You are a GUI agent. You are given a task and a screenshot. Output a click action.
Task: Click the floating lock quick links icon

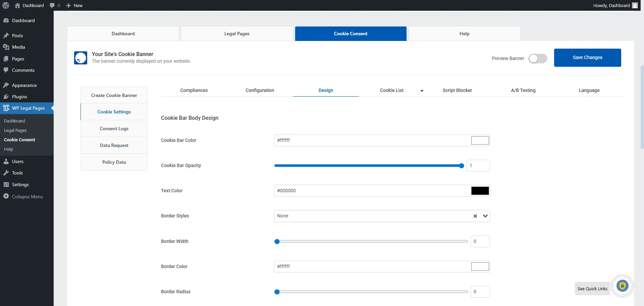tap(623, 286)
